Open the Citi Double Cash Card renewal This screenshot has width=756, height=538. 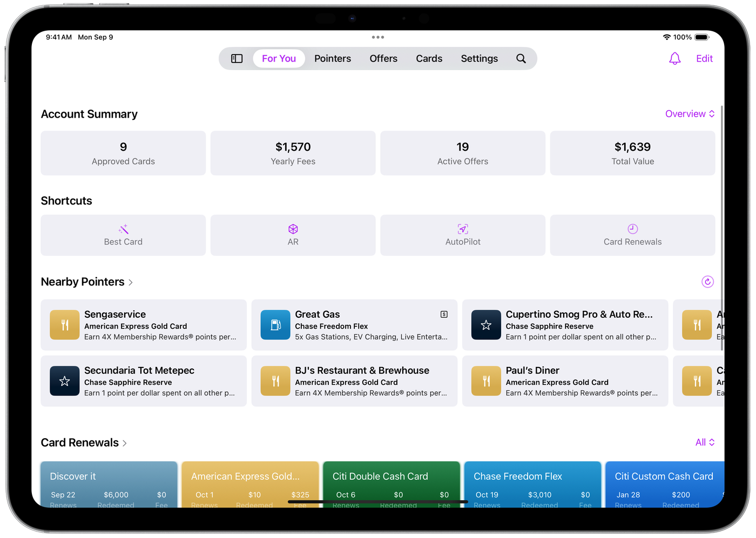pos(391,485)
